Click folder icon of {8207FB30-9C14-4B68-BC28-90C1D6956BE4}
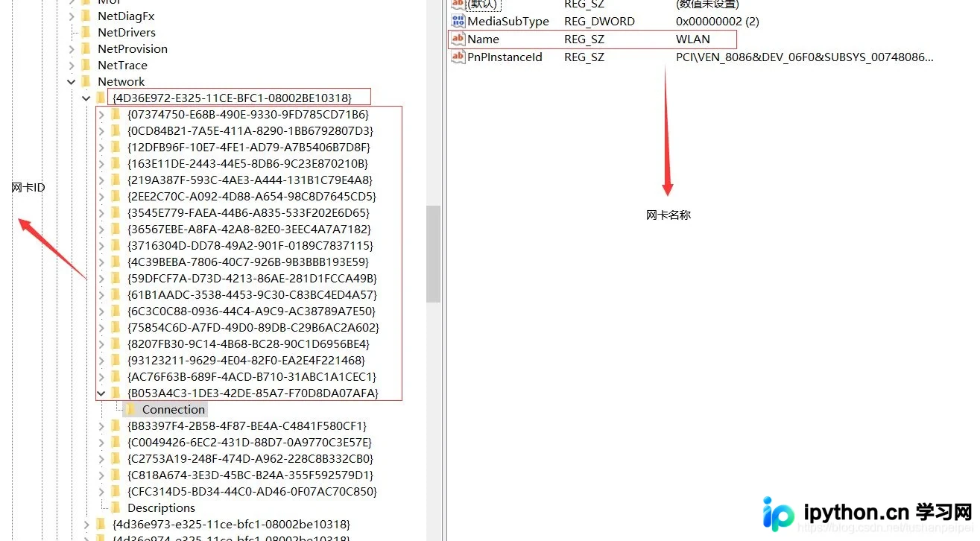 pos(116,344)
